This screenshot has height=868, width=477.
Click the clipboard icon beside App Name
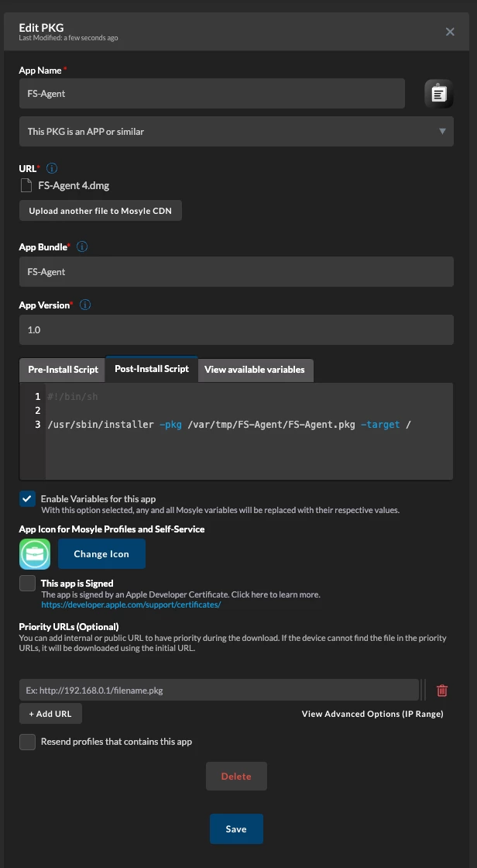pyautogui.click(x=439, y=94)
